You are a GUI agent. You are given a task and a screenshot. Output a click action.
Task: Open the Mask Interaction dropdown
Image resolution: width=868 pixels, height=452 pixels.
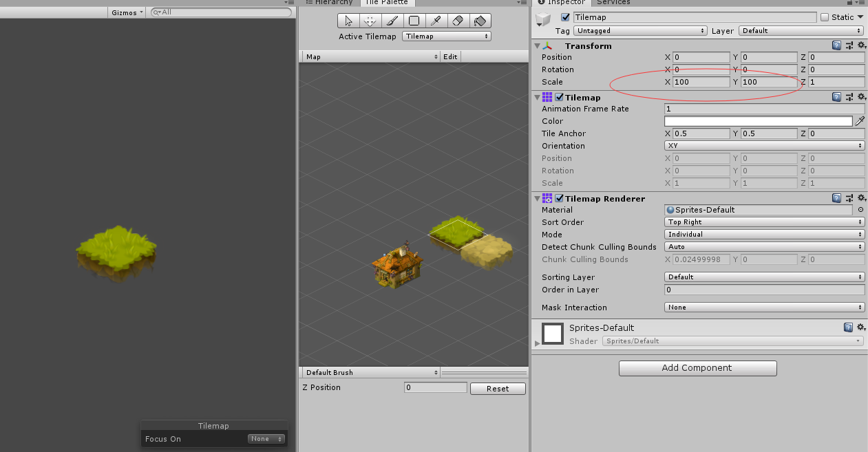[x=764, y=308]
